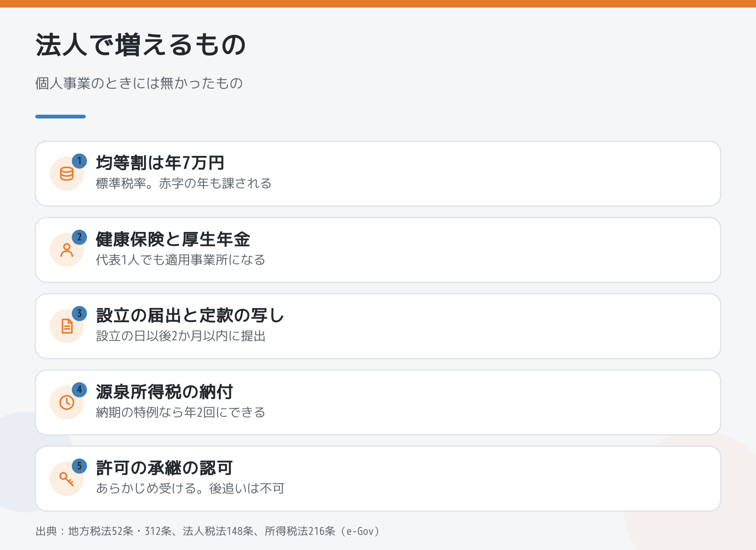Image resolution: width=756 pixels, height=550 pixels.
Task: Click the person icon beside 健康保険と厚生年金
Action: pyautogui.click(x=67, y=250)
